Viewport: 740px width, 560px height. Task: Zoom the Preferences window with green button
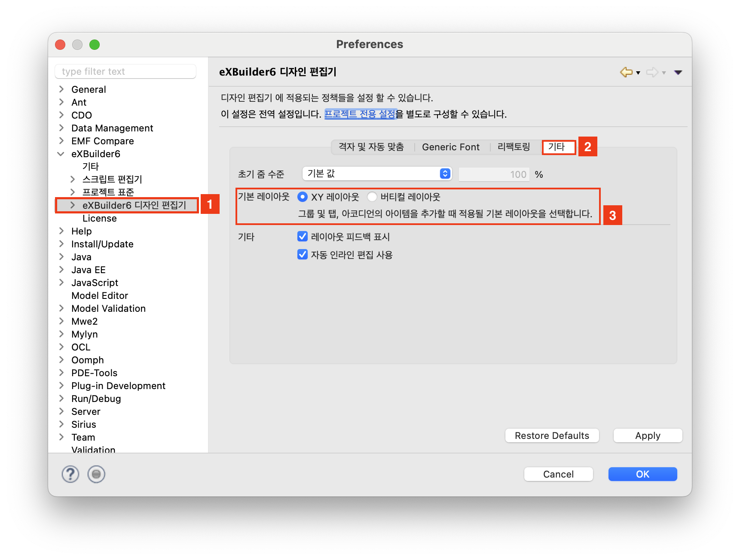(x=95, y=45)
